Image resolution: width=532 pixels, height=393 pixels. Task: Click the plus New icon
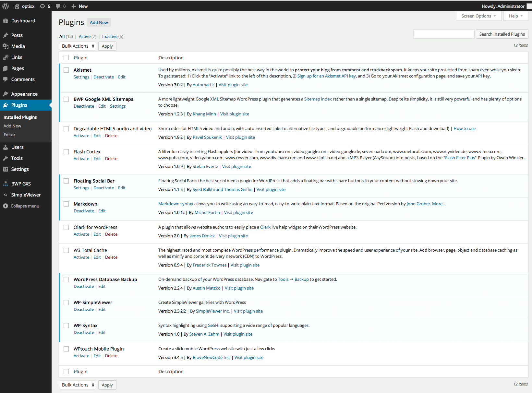tap(74, 6)
